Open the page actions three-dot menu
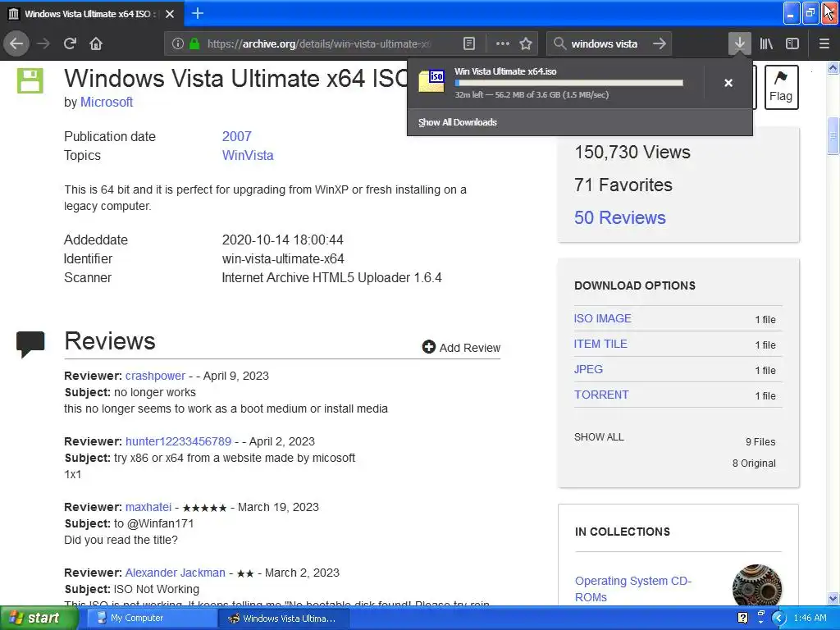 (503, 44)
